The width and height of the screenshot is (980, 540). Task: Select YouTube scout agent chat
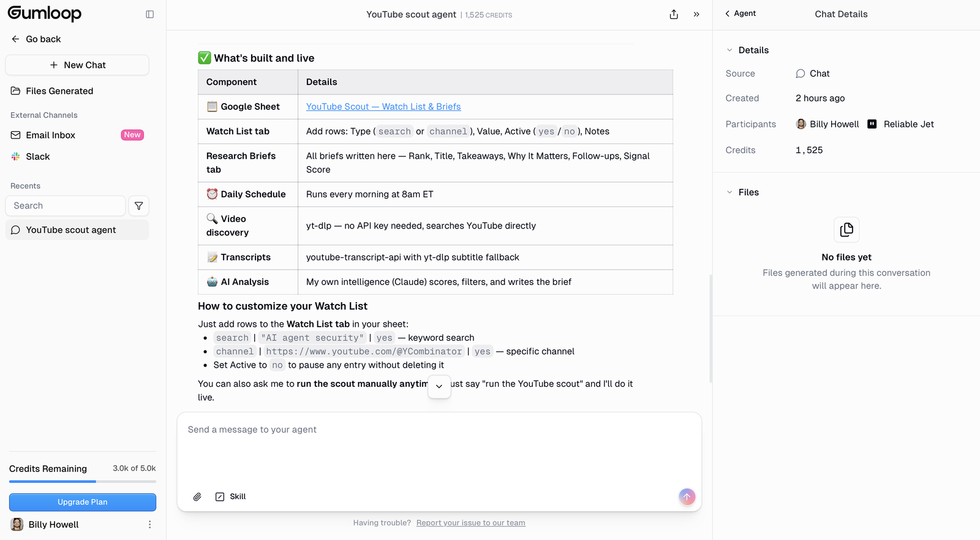point(77,230)
